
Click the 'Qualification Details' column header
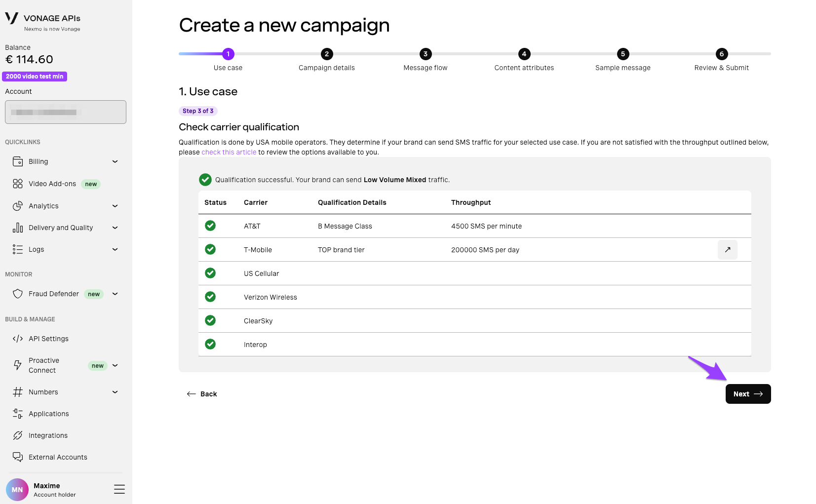[352, 202]
